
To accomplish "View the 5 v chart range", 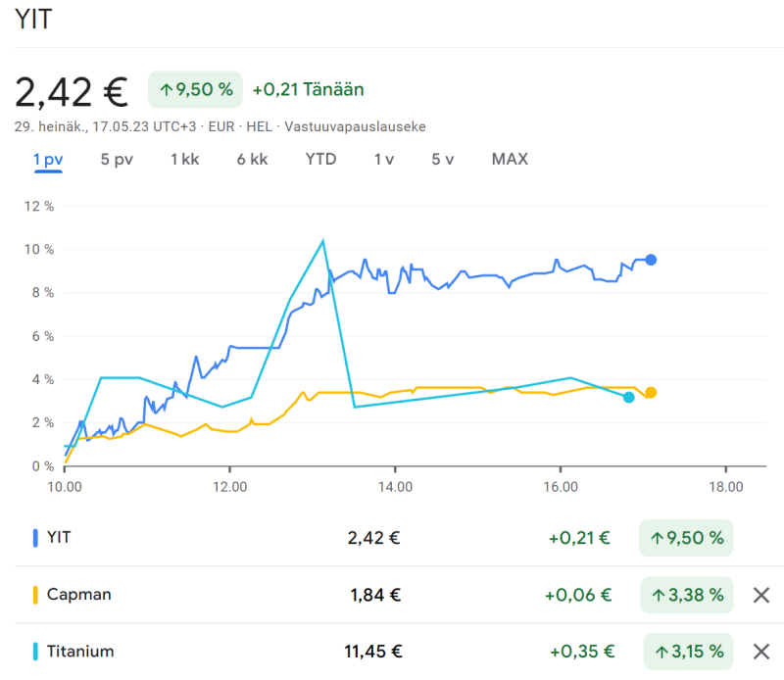I will click(x=443, y=160).
